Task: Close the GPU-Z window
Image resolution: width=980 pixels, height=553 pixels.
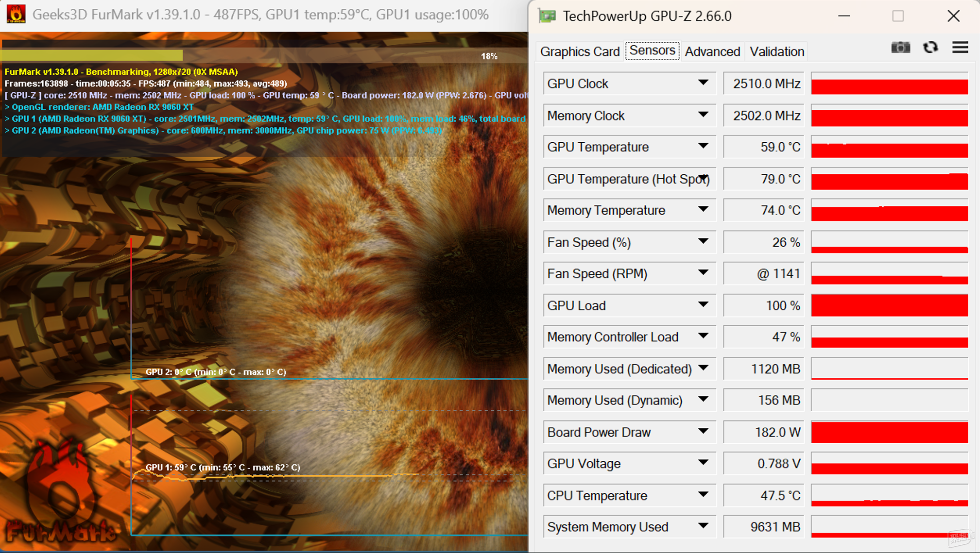Action: pos(953,16)
